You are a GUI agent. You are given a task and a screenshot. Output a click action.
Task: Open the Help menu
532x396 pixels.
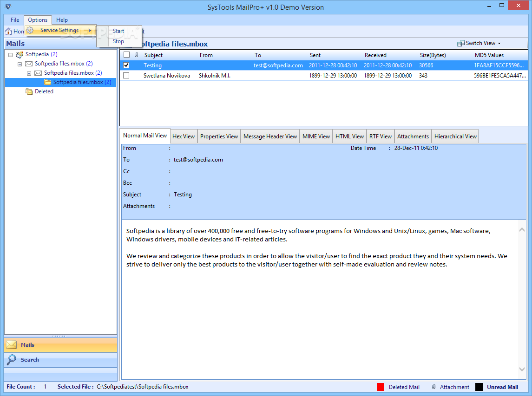tap(62, 19)
